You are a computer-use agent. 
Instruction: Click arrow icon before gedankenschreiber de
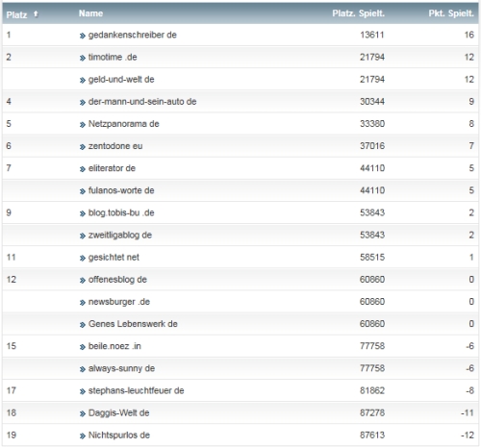[83, 36]
